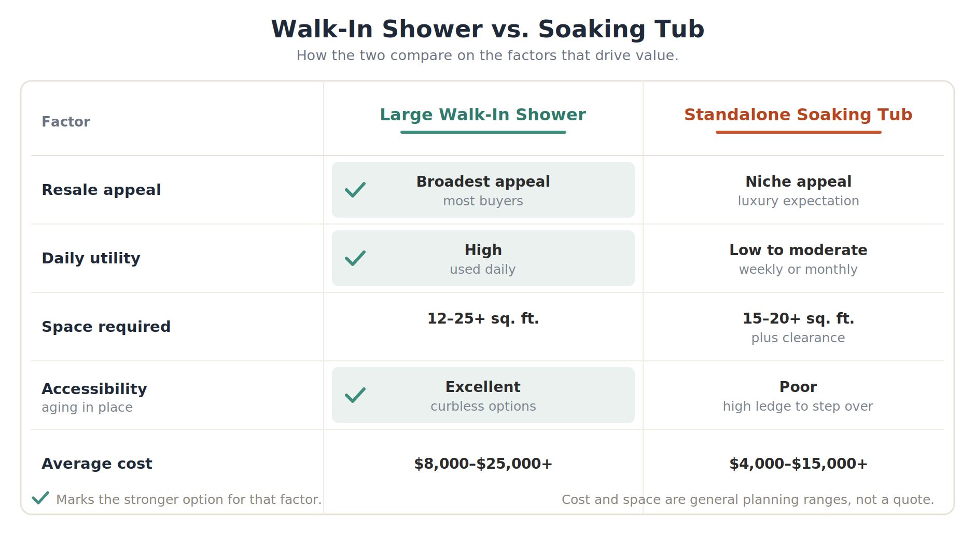Click the Accessibility aging in place label
Screen dimensions: 975x560
click(94, 397)
